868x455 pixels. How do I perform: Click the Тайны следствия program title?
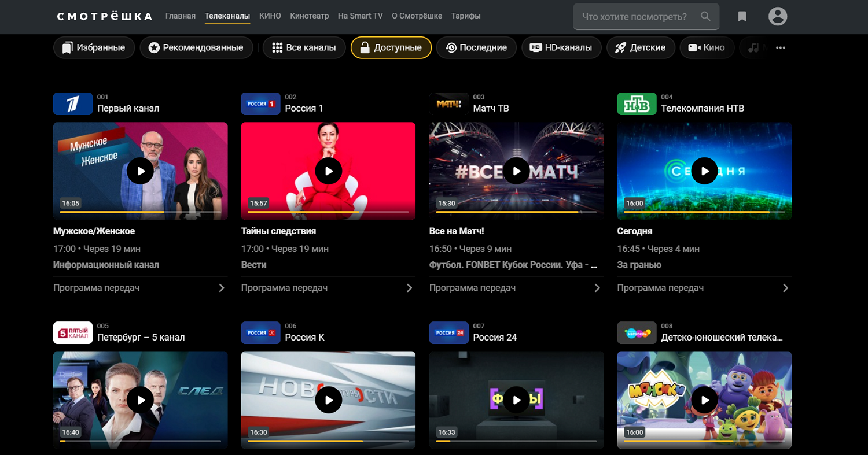pos(278,231)
